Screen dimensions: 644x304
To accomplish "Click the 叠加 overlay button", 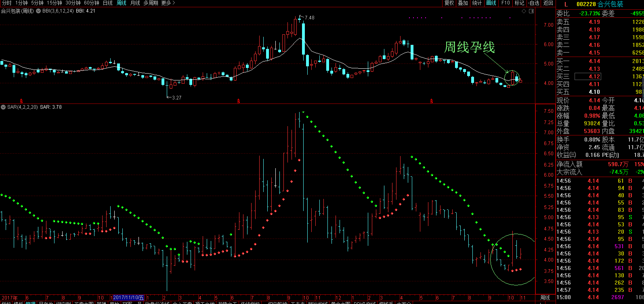I will tap(463, 3).
